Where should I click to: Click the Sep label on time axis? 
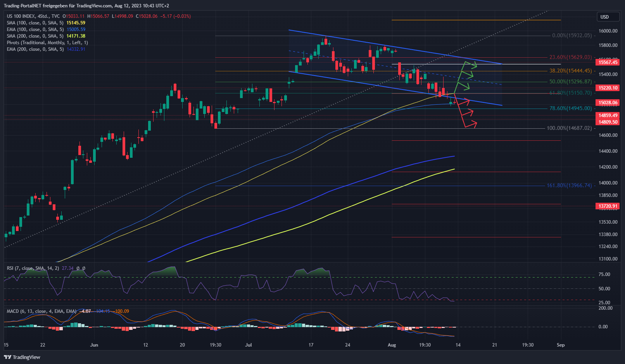[560, 345]
